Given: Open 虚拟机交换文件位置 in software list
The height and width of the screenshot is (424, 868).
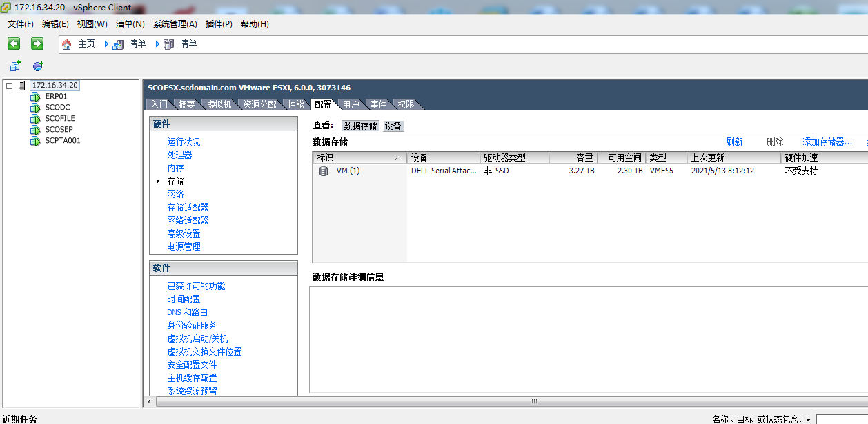Looking at the screenshot, I should (204, 351).
